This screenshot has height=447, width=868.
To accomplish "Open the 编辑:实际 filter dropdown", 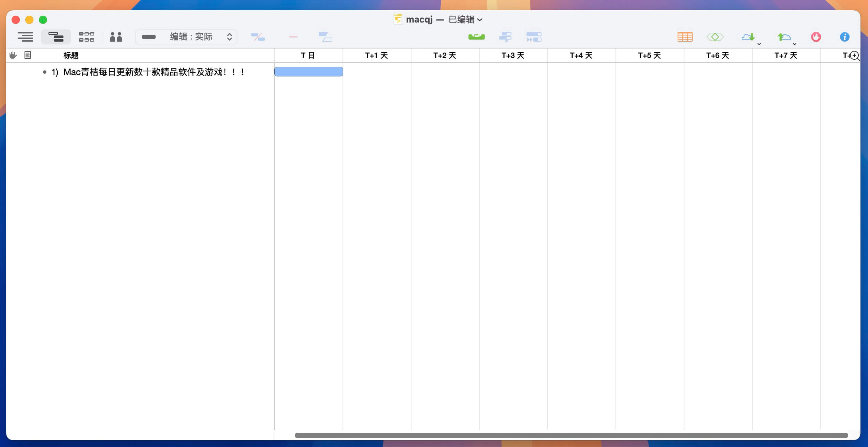I will tap(186, 37).
